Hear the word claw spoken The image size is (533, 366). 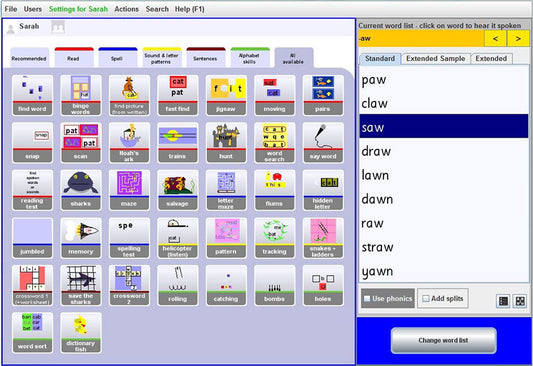pyautogui.click(x=444, y=103)
